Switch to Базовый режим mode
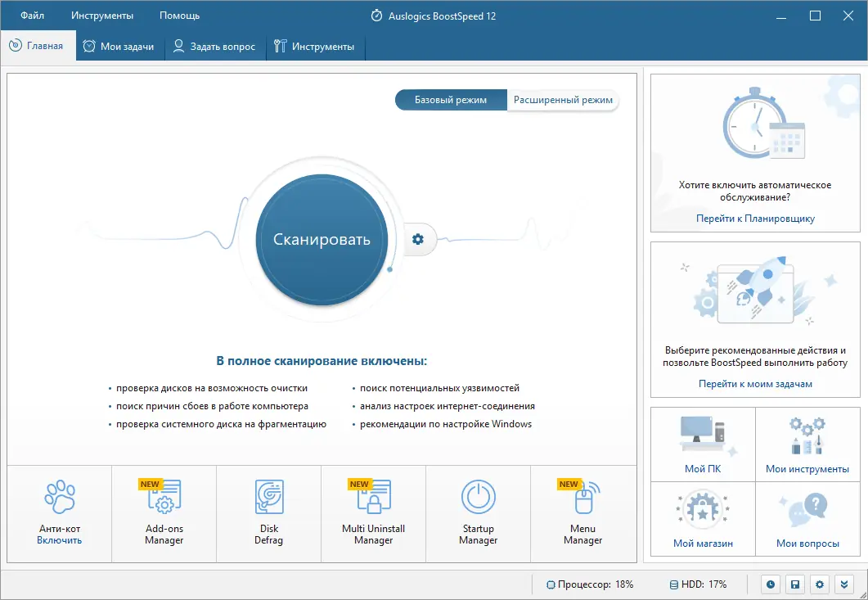This screenshot has height=600, width=868. pos(451,99)
